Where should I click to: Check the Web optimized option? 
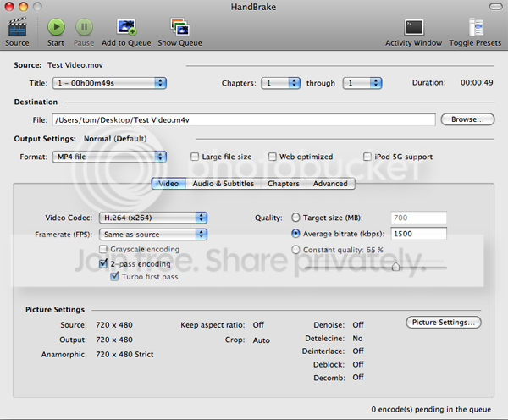[273, 157]
